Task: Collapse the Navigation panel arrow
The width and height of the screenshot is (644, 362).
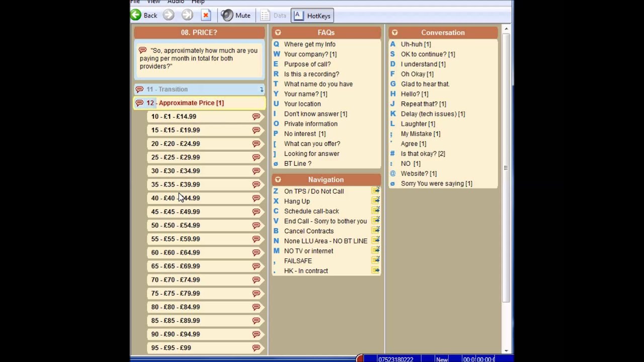Action: click(278, 179)
